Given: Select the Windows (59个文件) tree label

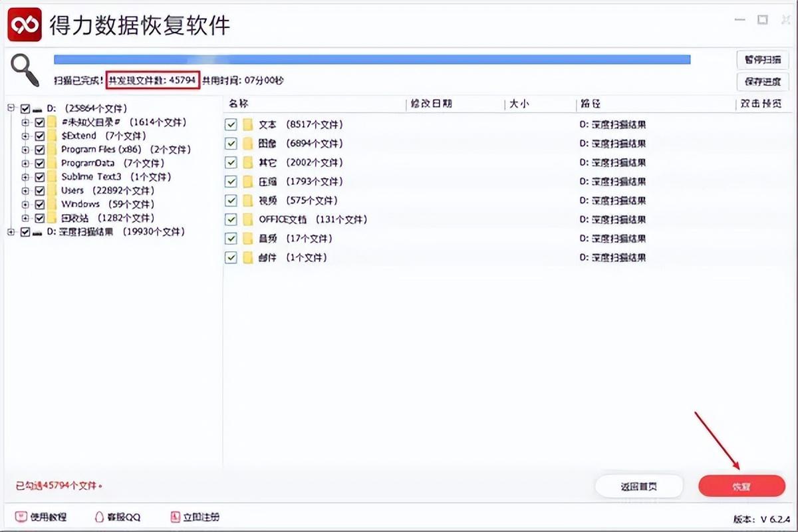Looking at the screenshot, I should (x=108, y=204).
